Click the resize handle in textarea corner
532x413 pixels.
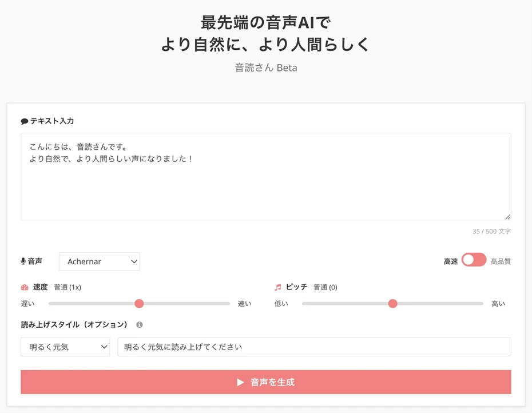(x=507, y=216)
